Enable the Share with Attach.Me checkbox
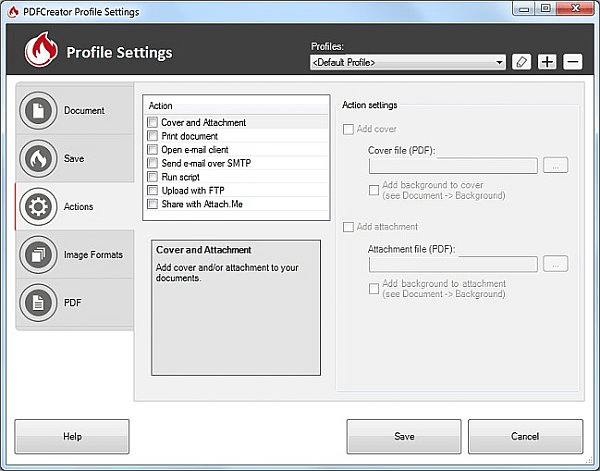 pos(152,204)
